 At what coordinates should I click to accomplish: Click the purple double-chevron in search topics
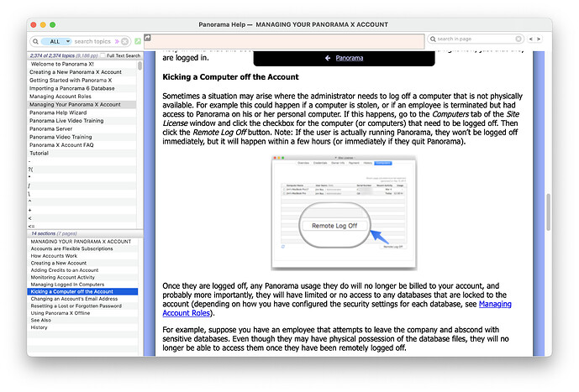coord(117,41)
